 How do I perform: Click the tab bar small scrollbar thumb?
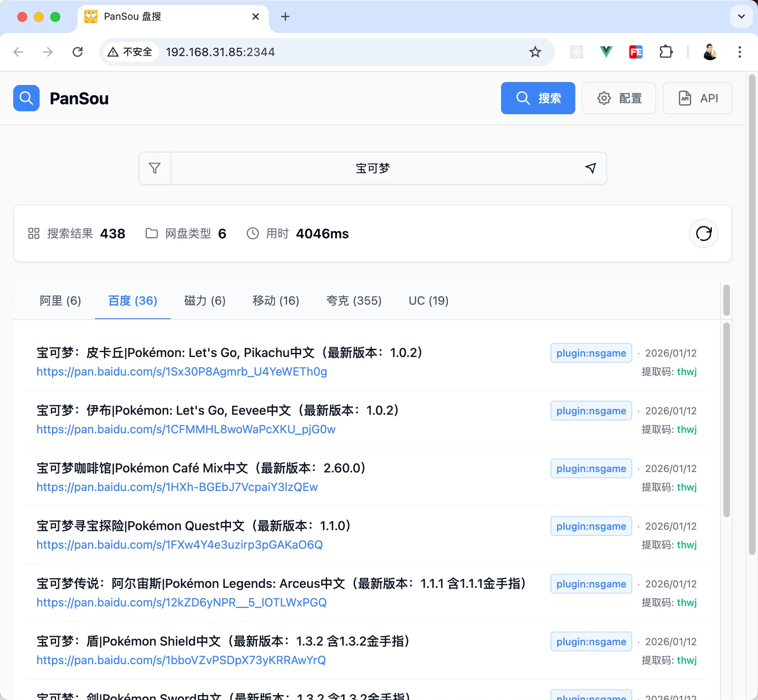click(727, 300)
